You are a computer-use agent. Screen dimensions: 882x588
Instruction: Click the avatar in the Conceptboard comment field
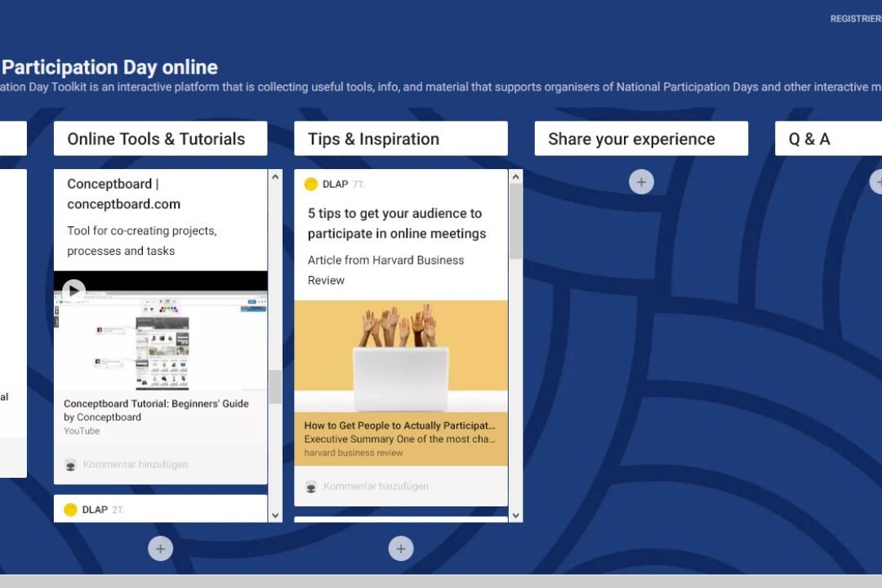point(70,464)
